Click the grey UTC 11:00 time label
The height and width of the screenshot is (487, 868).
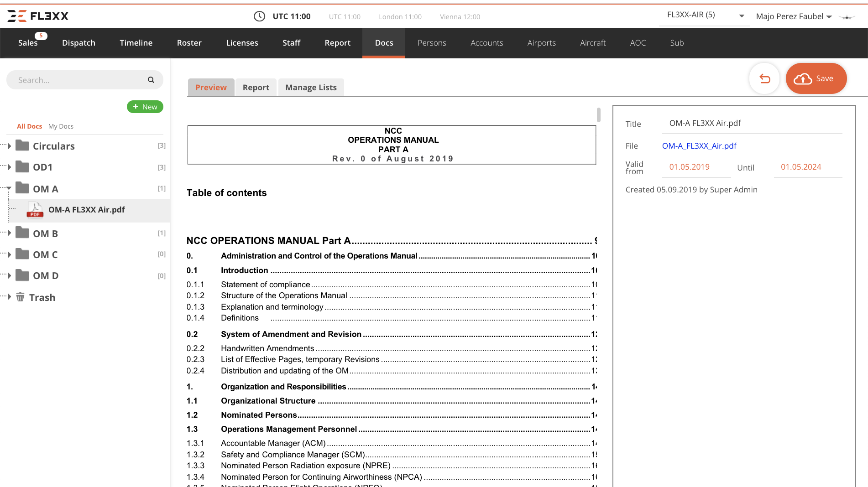click(x=345, y=17)
